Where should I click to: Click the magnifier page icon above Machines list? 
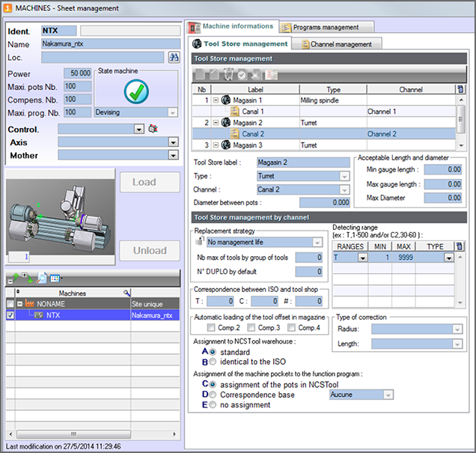[43, 278]
